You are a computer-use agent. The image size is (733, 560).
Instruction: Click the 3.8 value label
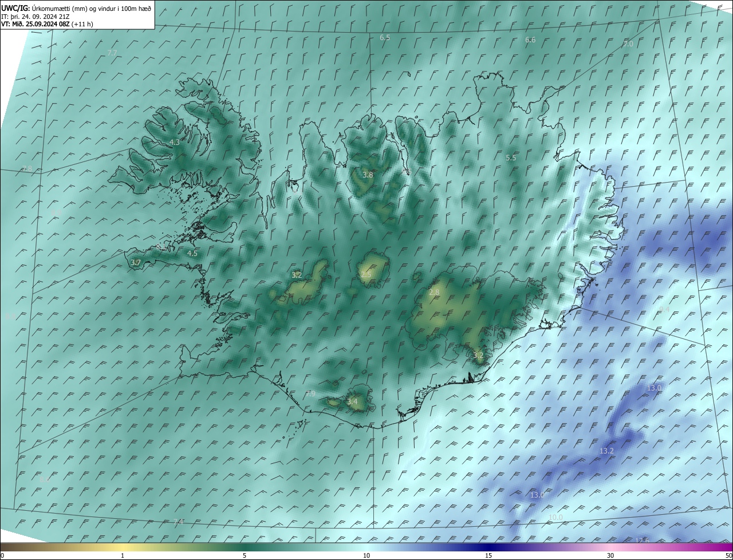click(x=368, y=175)
